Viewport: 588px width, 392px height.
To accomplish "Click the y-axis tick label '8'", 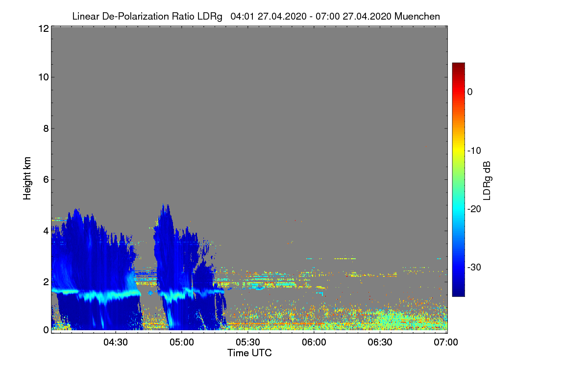I will (46, 128).
